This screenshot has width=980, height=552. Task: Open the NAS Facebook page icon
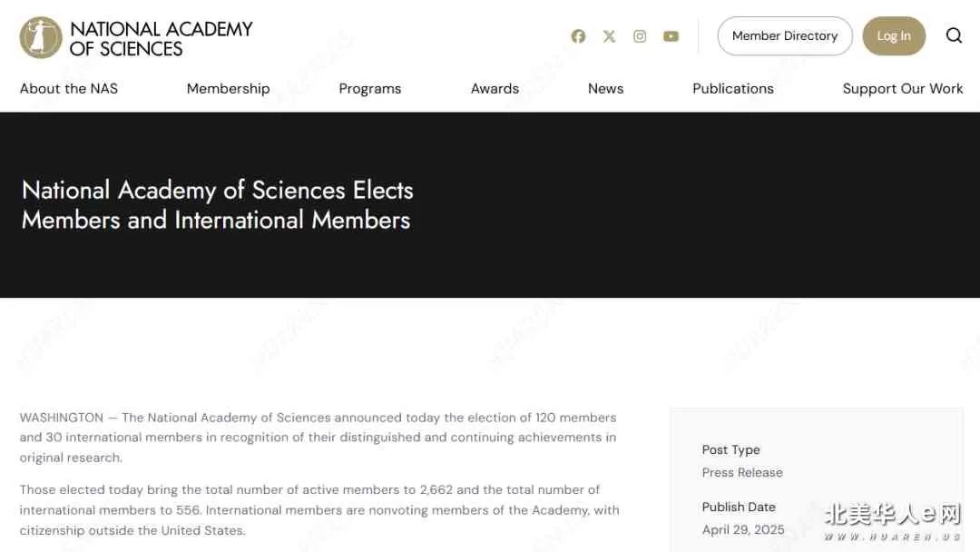(x=578, y=36)
